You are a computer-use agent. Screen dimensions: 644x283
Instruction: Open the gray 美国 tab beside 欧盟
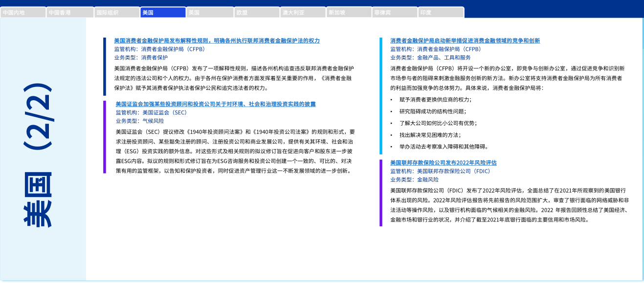[x=209, y=13]
